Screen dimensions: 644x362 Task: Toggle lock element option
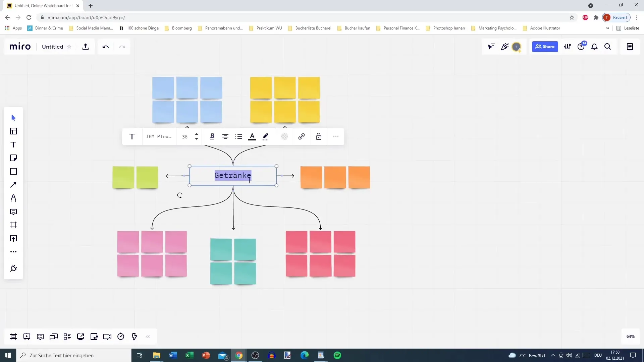319,136
